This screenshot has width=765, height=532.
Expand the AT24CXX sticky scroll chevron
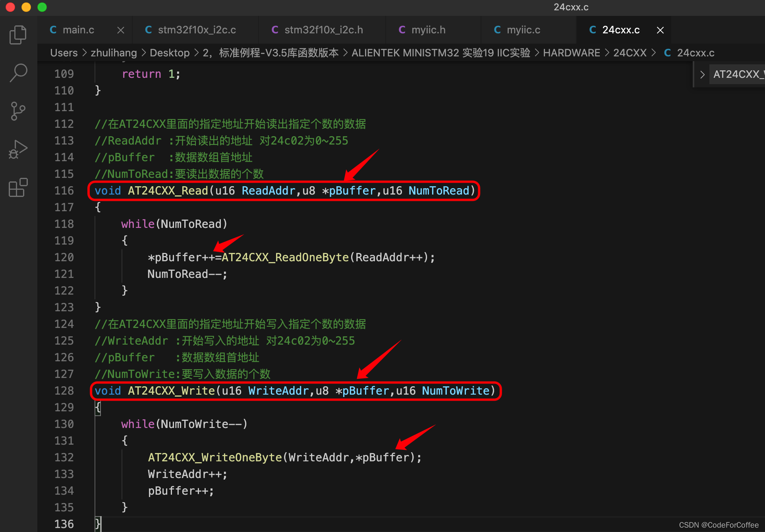click(x=702, y=74)
